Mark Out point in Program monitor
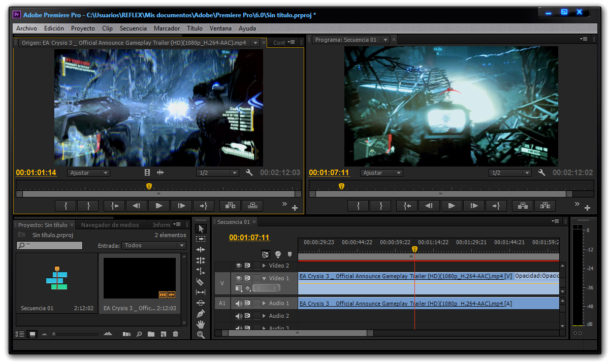This screenshot has width=610, height=364. (x=380, y=206)
